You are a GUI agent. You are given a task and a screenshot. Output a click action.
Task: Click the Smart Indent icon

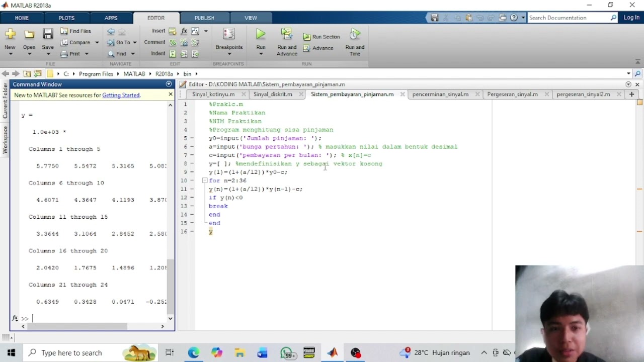pyautogui.click(x=173, y=54)
